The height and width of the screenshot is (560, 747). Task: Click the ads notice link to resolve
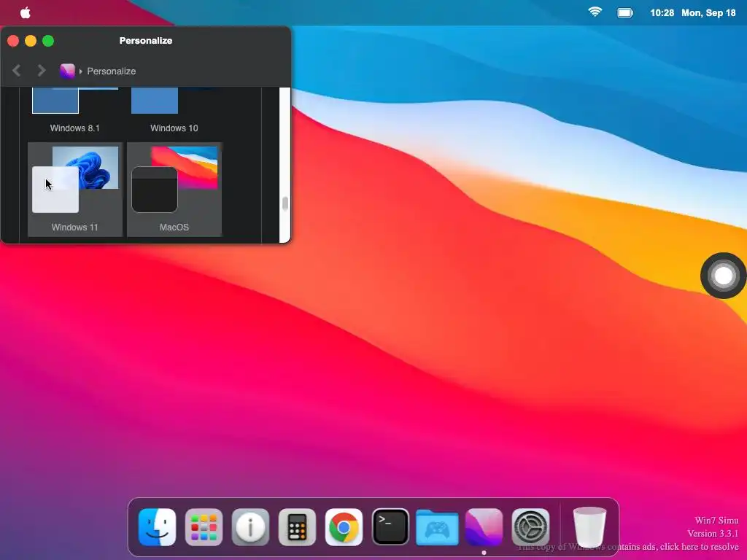click(x=628, y=547)
